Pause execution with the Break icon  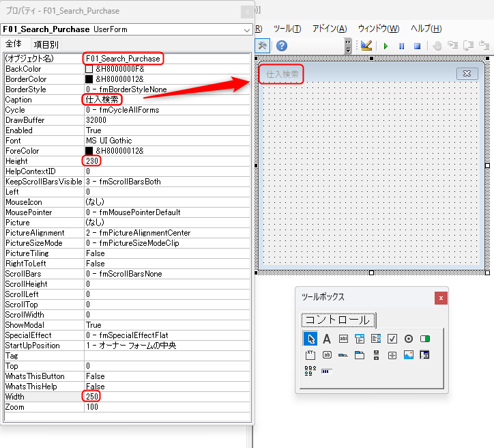(x=401, y=46)
